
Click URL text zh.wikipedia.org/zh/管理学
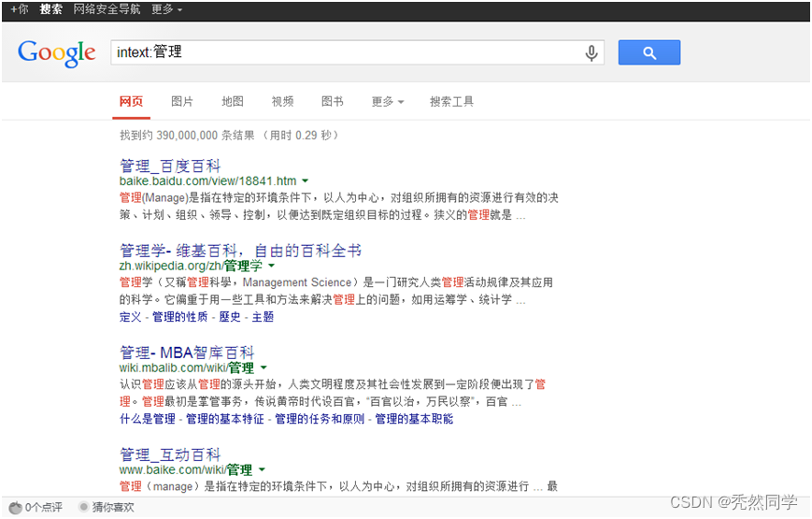point(192,266)
